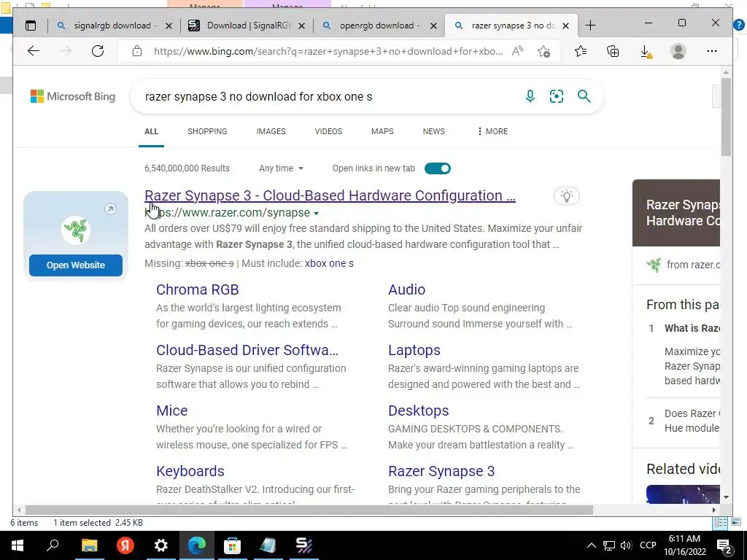
Task: Click the arrow icon on Razer card
Action: (110, 209)
